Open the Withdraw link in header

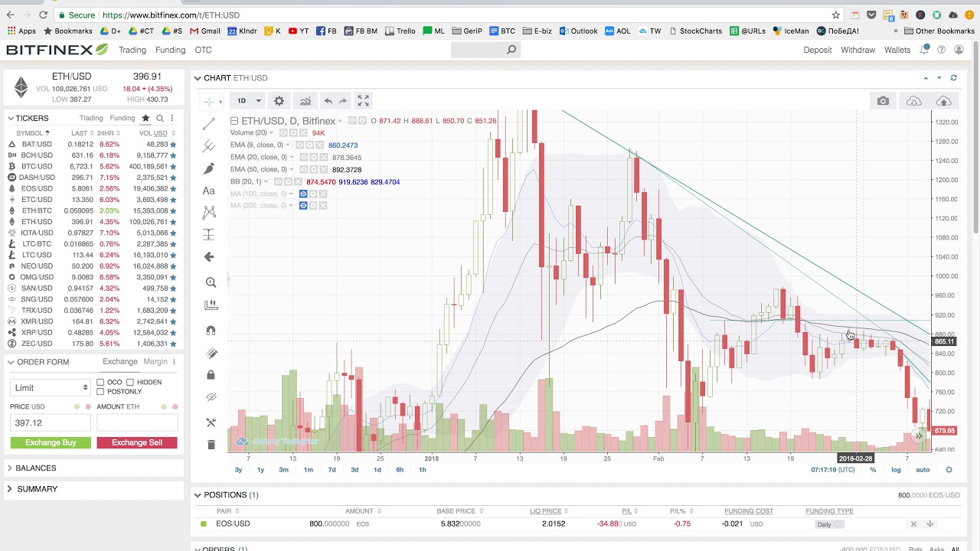click(x=857, y=50)
